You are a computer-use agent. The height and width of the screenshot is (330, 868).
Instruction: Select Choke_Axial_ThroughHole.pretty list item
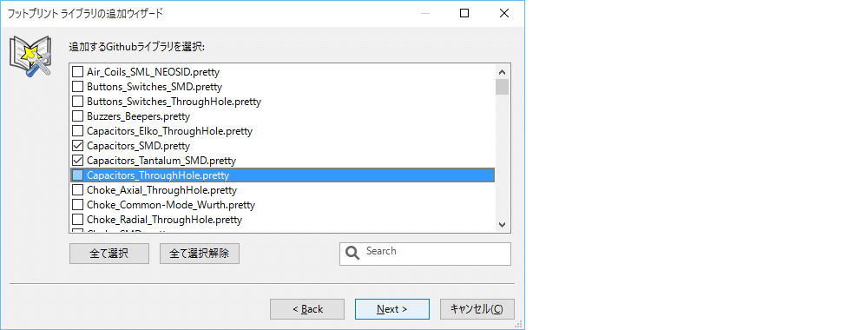click(161, 190)
